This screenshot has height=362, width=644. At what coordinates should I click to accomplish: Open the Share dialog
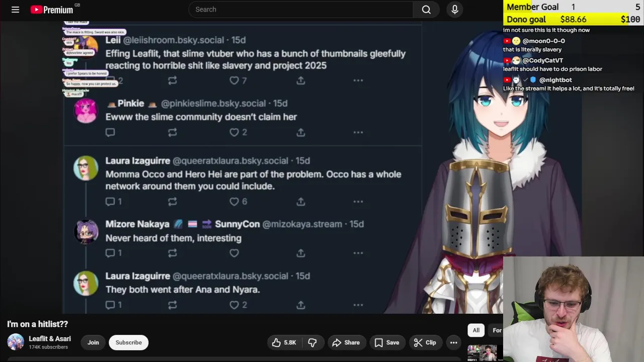coord(346,342)
